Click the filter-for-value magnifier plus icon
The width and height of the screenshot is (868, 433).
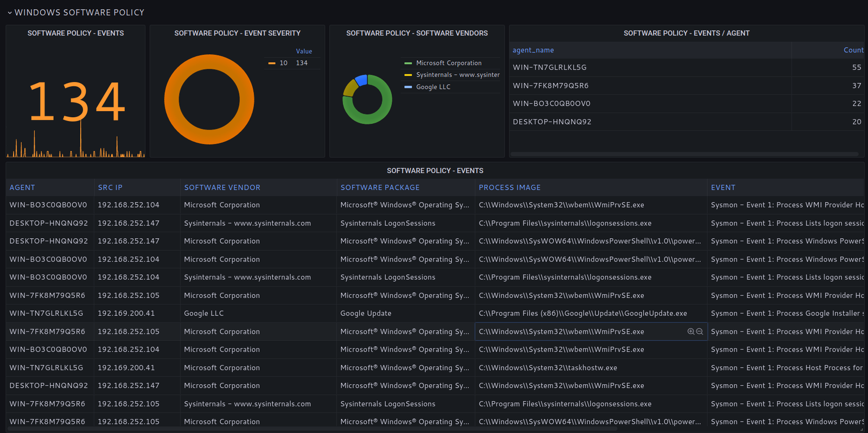pos(691,332)
